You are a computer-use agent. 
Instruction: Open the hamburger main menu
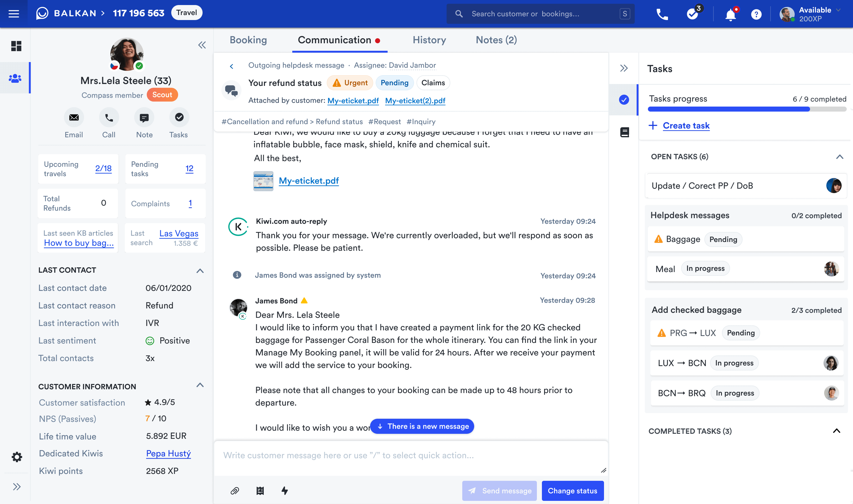coord(13,13)
